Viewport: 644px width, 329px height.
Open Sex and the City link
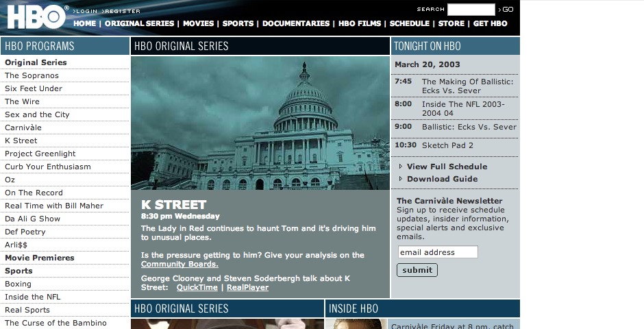pyautogui.click(x=37, y=114)
